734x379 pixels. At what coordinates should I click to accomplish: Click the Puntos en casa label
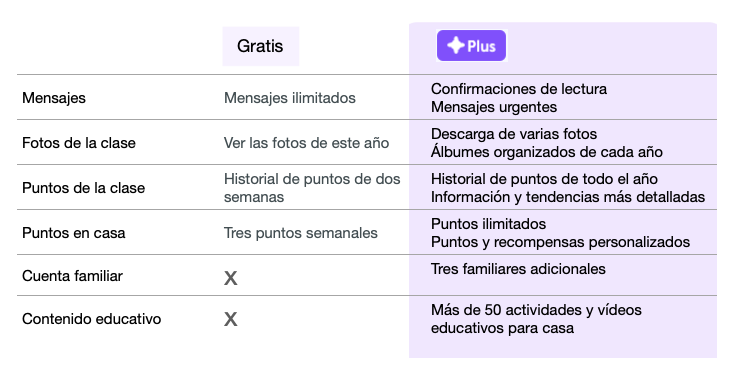click(73, 233)
